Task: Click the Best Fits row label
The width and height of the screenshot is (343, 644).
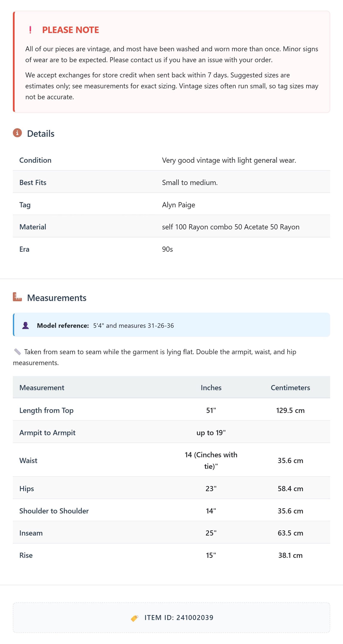Action: point(33,182)
